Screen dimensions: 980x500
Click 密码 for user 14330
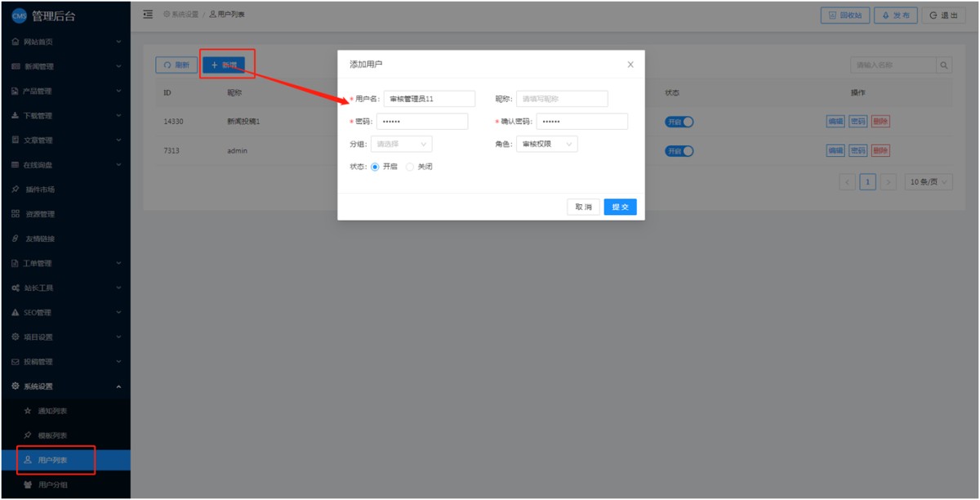point(858,122)
